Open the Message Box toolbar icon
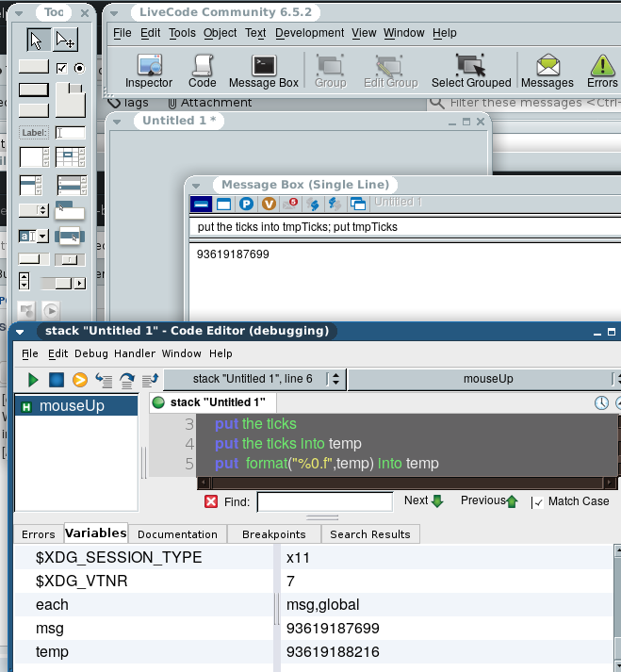Image resolution: width=621 pixels, height=672 pixels. [x=264, y=71]
